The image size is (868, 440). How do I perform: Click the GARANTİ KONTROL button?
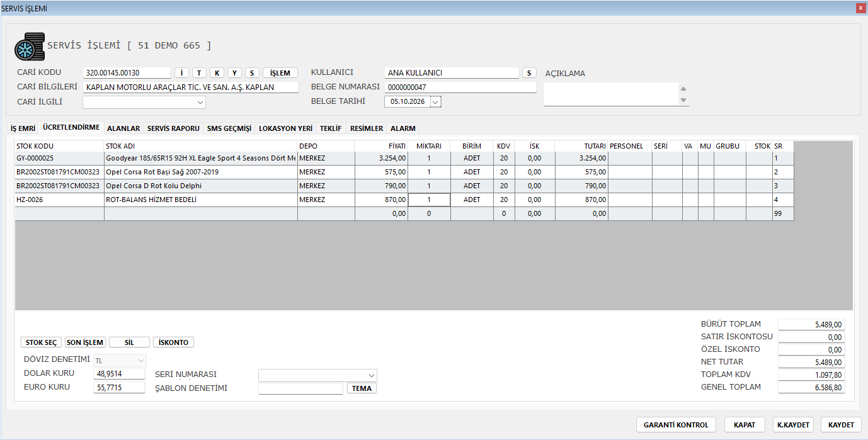pos(676,425)
